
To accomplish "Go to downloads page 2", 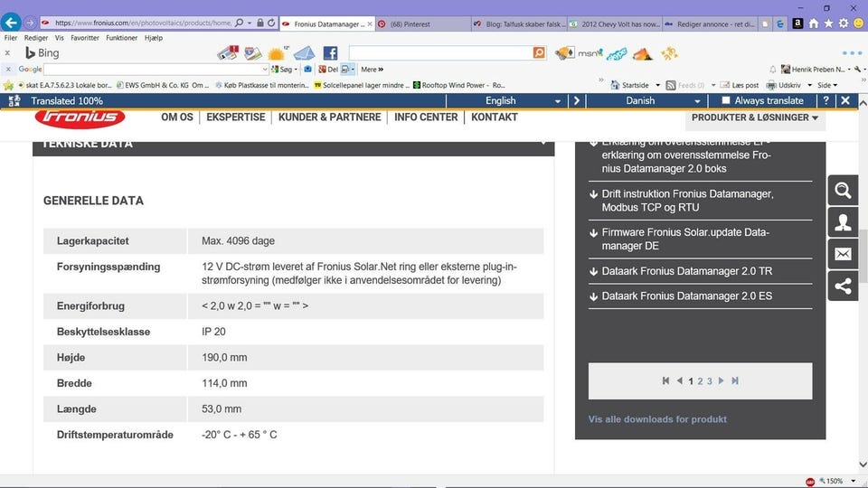I will point(700,381).
